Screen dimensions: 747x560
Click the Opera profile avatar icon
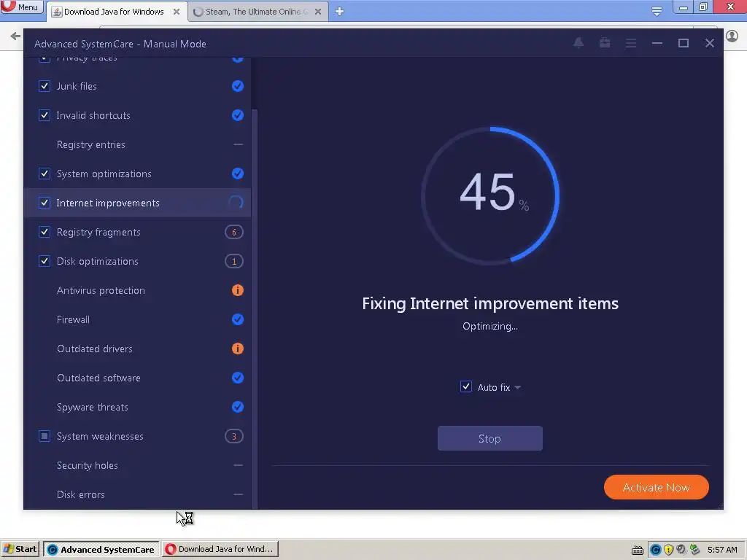pos(732,36)
